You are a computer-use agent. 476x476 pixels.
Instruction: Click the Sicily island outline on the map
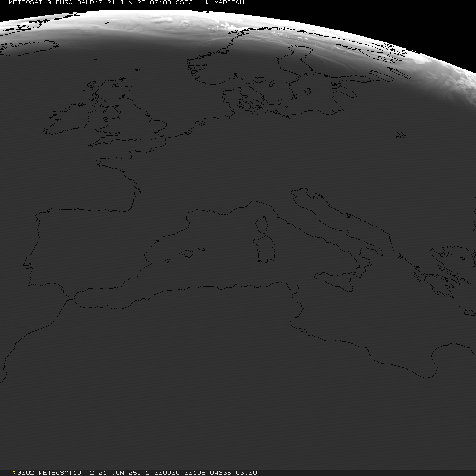[335, 281]
